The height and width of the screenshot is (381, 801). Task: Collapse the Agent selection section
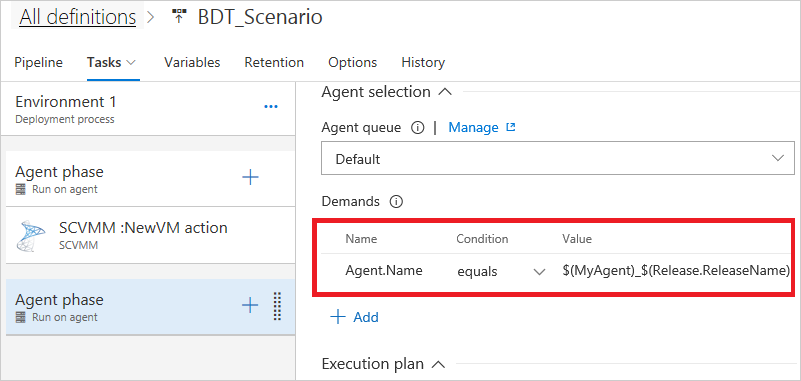[445, 92]
